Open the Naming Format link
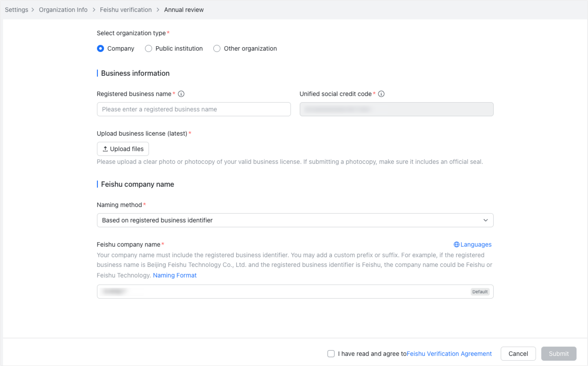Viewport: 588px width, 366px height. pos(175,275)
